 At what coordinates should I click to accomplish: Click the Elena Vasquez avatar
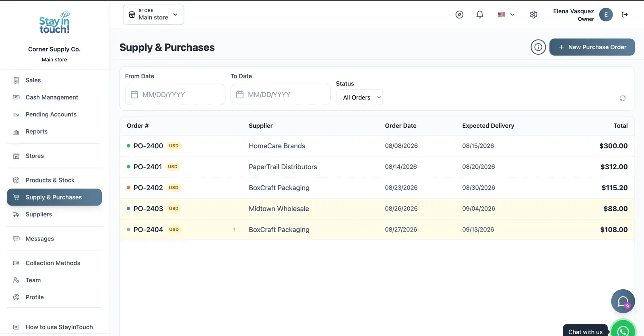coord(606,15)
